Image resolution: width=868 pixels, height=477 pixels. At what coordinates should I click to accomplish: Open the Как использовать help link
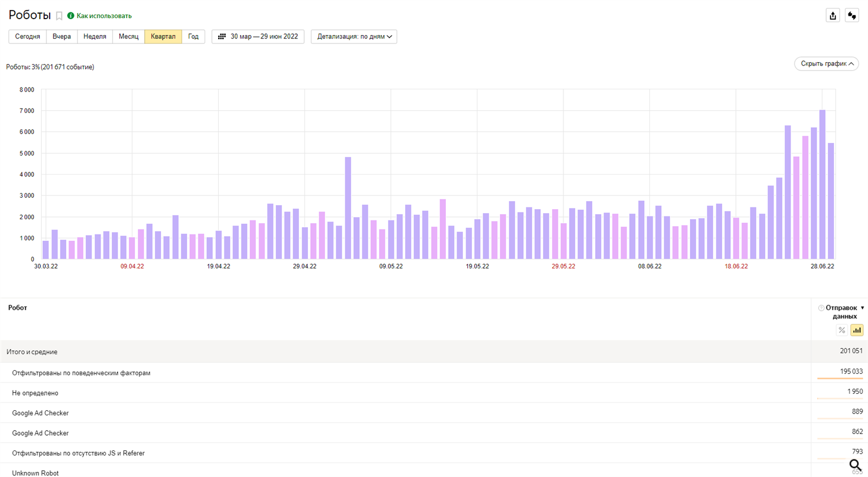pyautogui.click(x=104, y=16)
